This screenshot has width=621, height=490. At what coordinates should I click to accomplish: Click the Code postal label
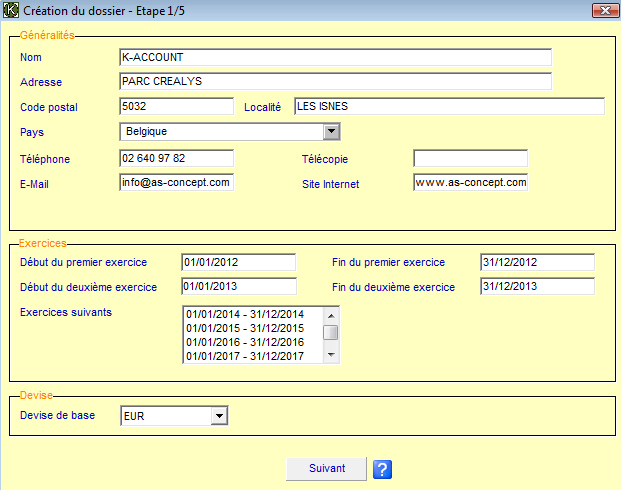pyautogui.click(x=49, y=107)
